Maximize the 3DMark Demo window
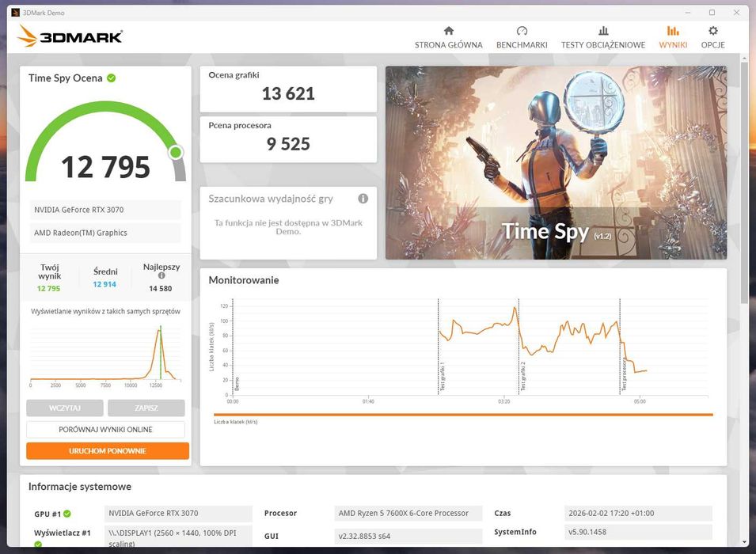Screen dimensions: 756x554 click(712, 13)
